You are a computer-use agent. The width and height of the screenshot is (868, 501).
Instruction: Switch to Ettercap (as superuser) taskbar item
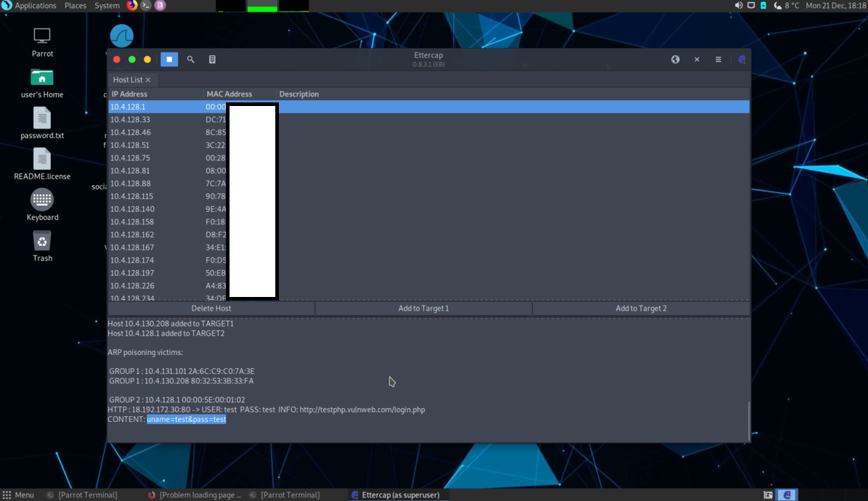pos(395,495)
